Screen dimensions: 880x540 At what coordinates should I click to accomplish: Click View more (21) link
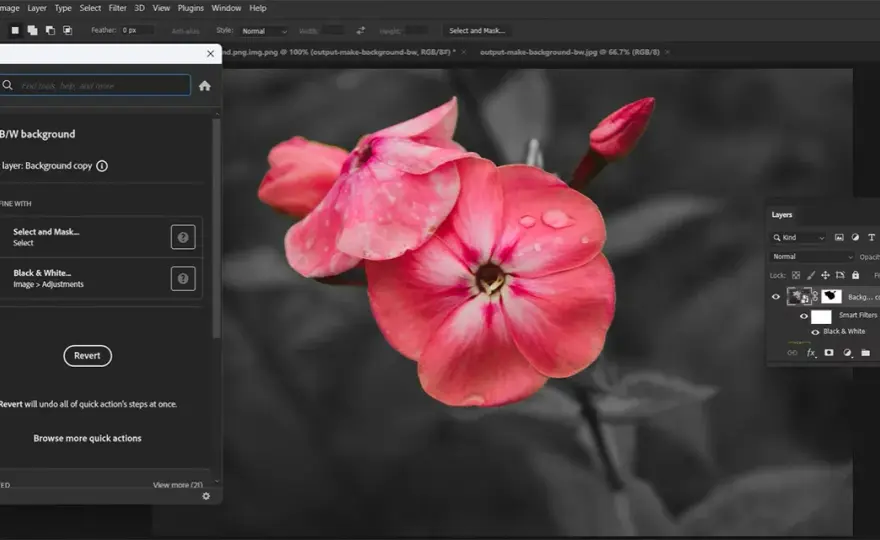(178, 485)
